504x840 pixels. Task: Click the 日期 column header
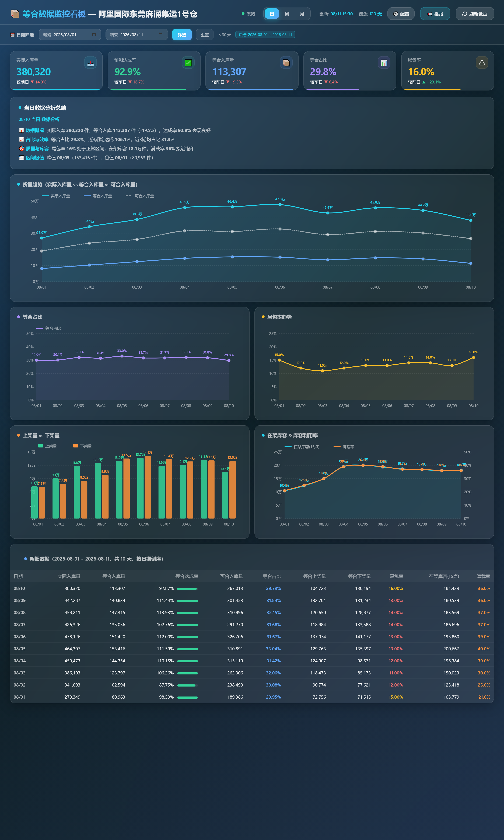point(18,576)
